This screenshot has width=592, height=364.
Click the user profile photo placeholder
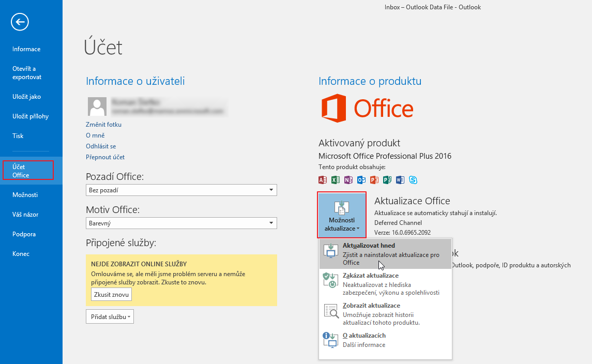coord(97,107)
